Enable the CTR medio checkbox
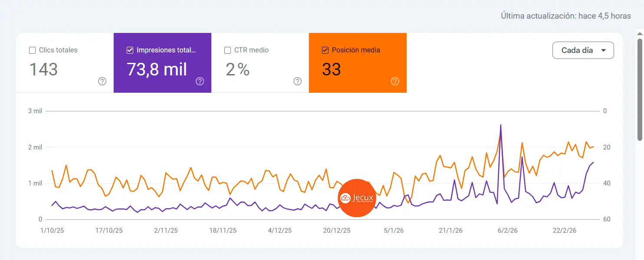 pos(227,50)
